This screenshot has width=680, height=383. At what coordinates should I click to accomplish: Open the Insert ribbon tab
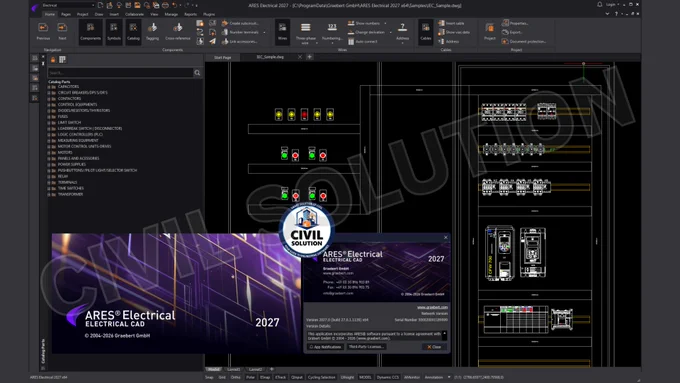point(114,14)
